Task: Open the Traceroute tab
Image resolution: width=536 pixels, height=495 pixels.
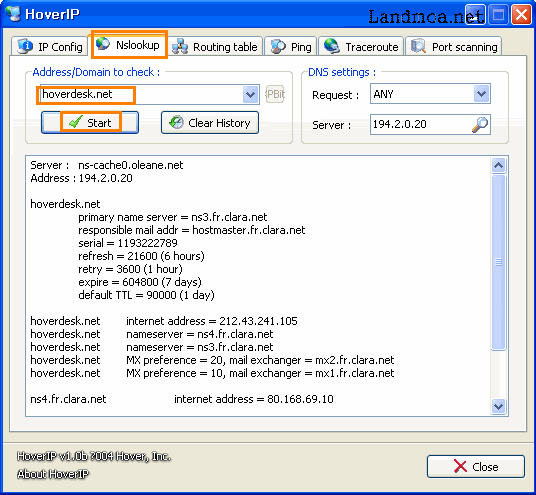Action: 362,46
